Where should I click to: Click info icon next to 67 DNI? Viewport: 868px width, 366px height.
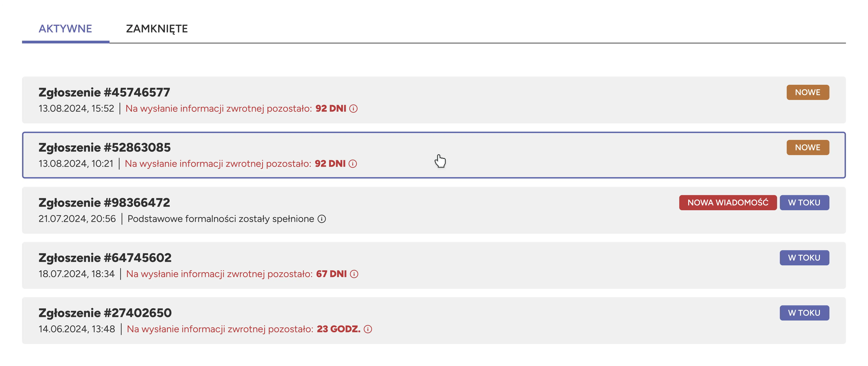tap(354, 274)
